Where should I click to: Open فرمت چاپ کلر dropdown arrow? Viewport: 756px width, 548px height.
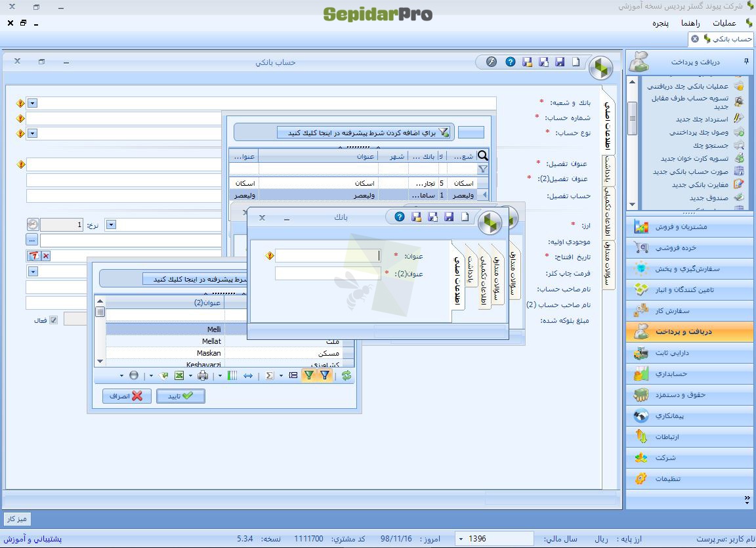click(x=33, y=272)
